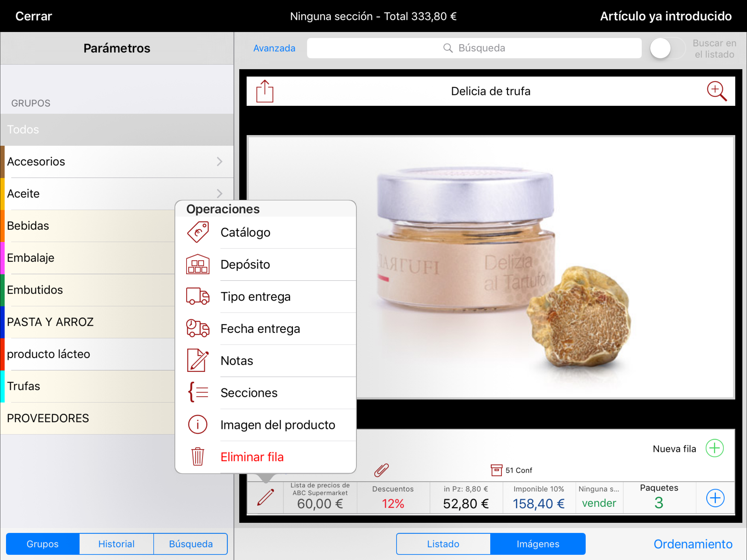Click the red pencil edit icon
The width and height of the screenshot is (747, 560).
265,497
